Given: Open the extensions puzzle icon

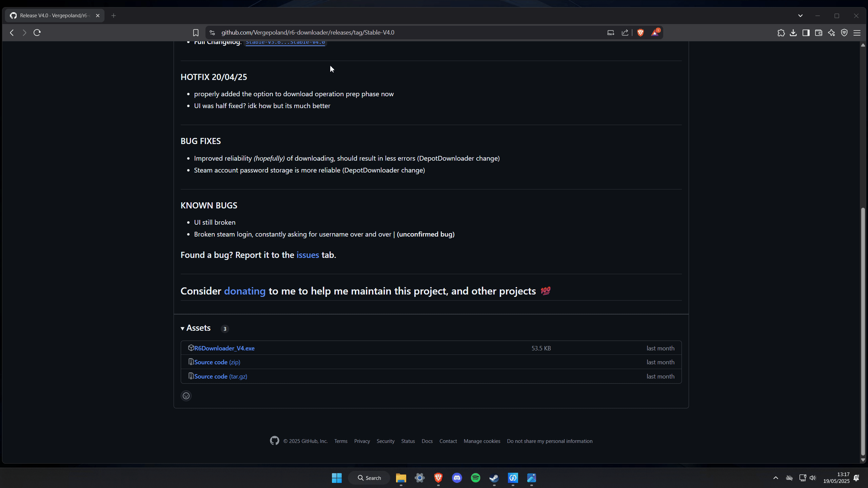Looking at the screenshot, I should pyautogui.click(x=781, y=33).
